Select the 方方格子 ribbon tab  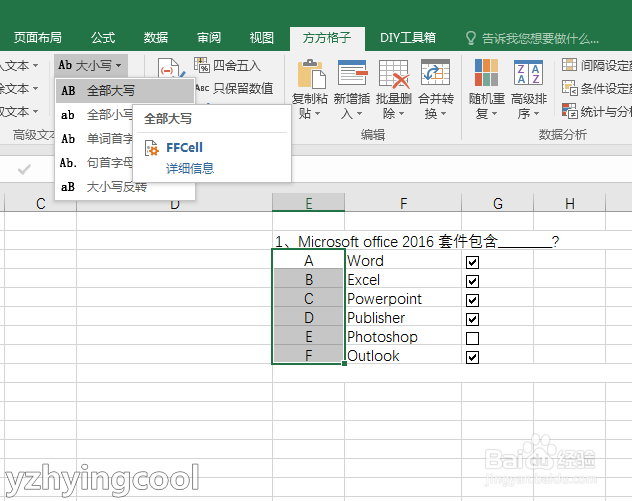pyautogui.click(x=327, y=38)
